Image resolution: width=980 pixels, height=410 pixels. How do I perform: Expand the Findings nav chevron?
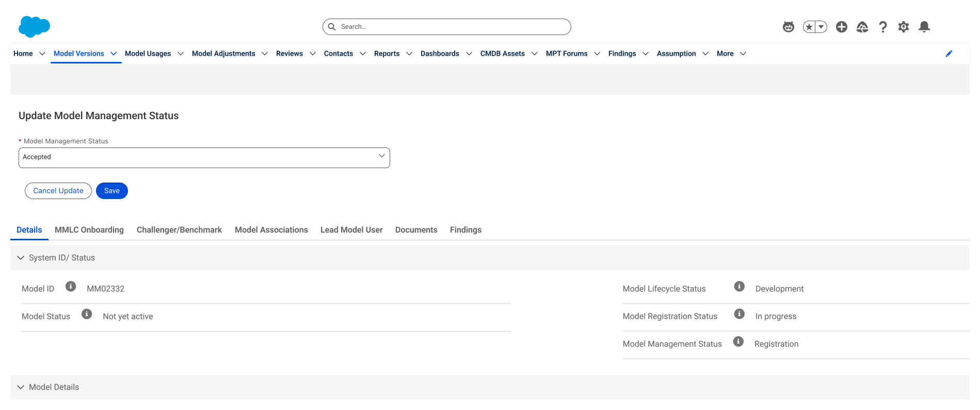point(646,54)
